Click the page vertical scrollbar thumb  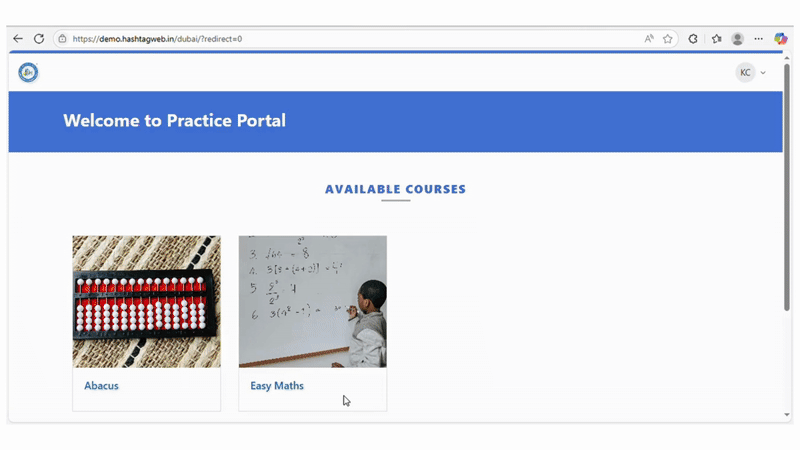pos(787,186)
